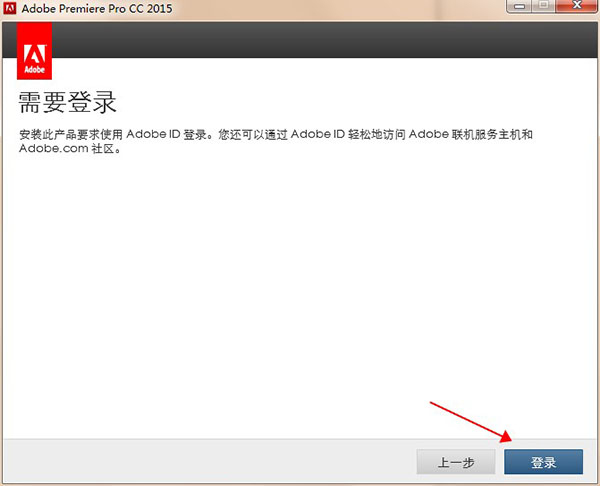This screenshot has height=486, width=600.
Task: Click the red Adobe logo in header
Action: [x=35, y=53]
